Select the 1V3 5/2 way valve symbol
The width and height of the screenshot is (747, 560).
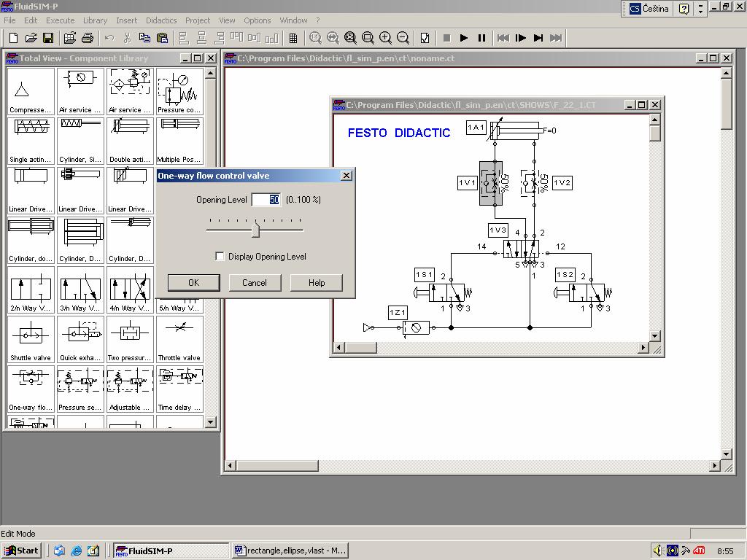point(521,249)
